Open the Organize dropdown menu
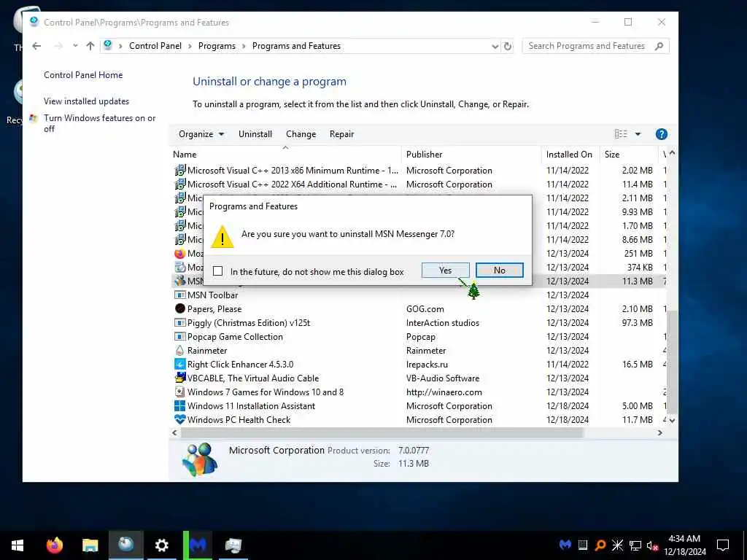747x560 pixels. coord(201,134)
